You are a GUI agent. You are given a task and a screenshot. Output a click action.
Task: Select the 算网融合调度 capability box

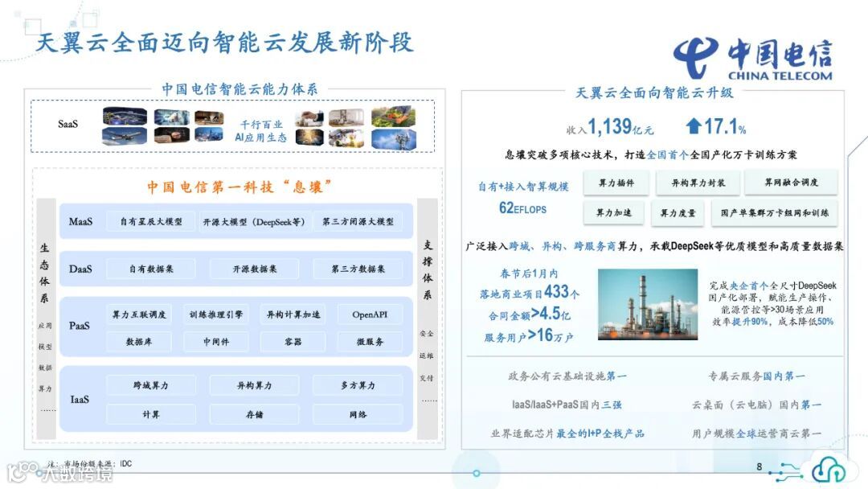[792, 183]
